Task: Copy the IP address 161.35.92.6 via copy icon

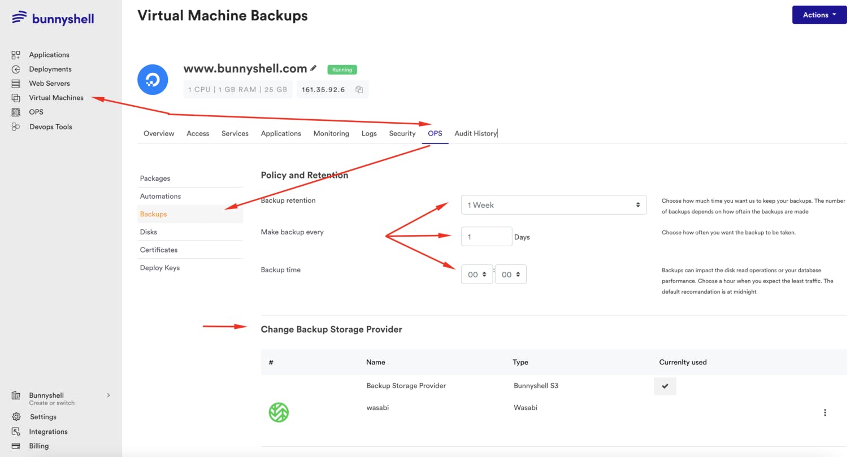Action: point(359,89)
